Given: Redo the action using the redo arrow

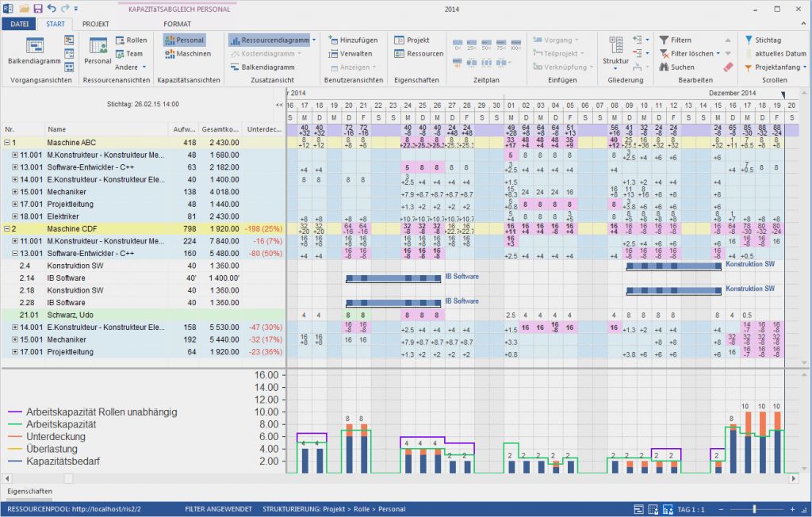Looking at the screenshot, I should click(65, 8).
